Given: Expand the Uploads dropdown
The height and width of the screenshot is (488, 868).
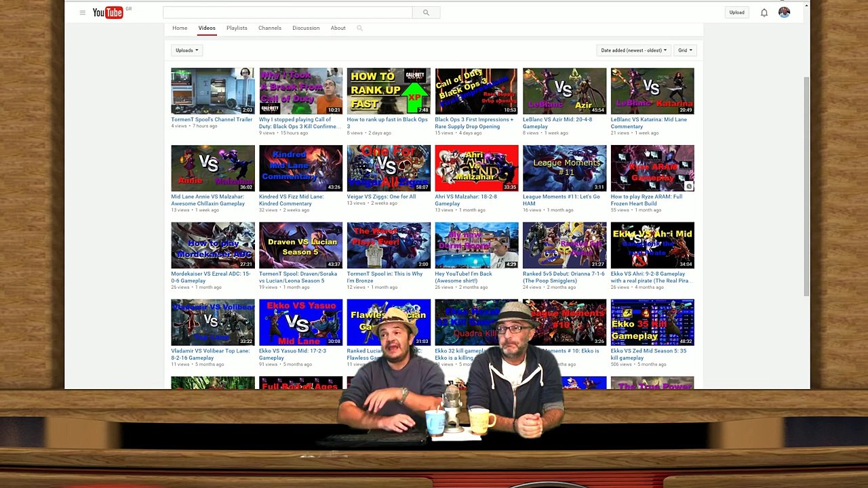Looking at the screenshot, I should click(x=186, y=50).
